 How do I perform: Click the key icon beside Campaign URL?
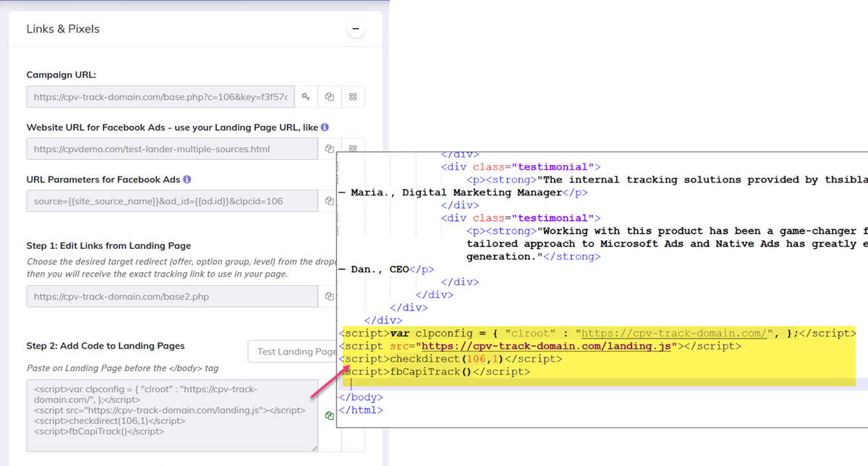[307, 96]
